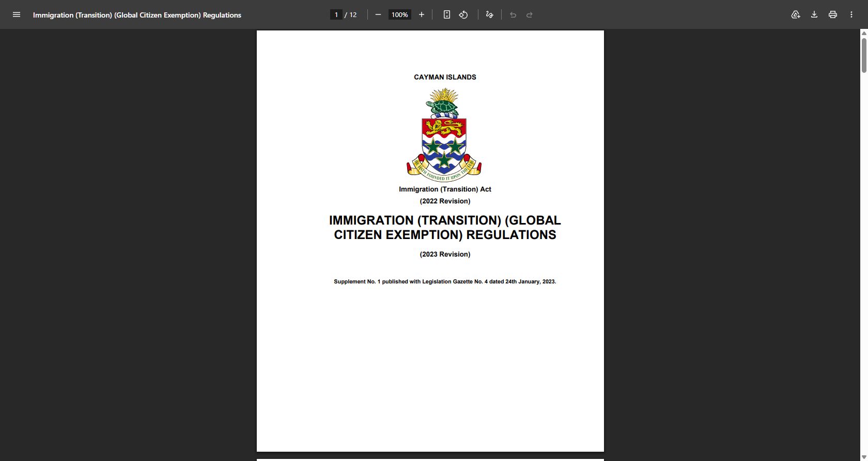868x461 pixels.
Task: Open the sidebar hamburger menu
Action: [17, 14]
